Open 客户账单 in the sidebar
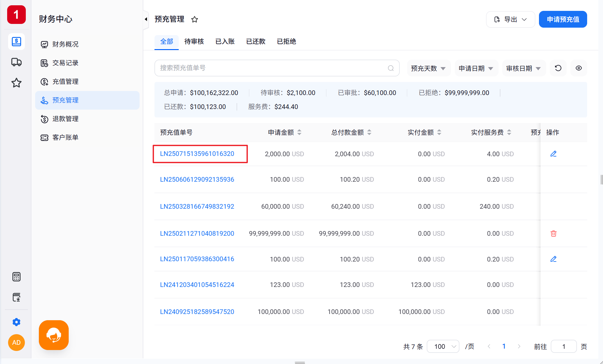 coord(87,138)
